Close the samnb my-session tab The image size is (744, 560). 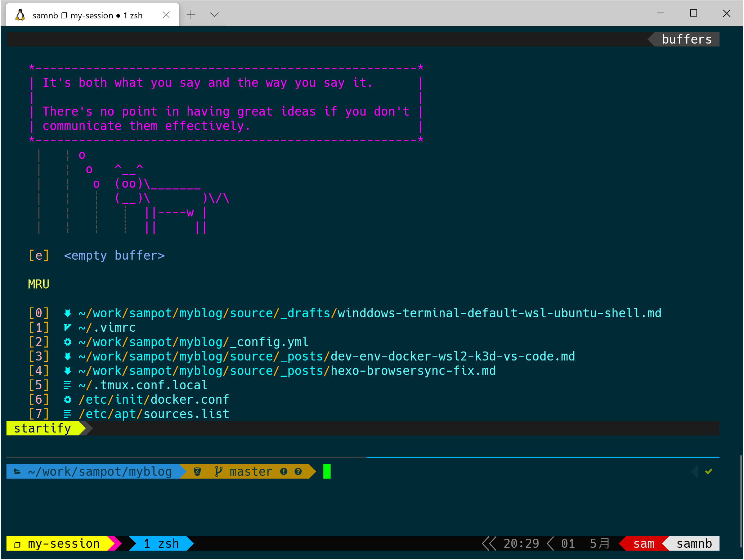point(166,15)
